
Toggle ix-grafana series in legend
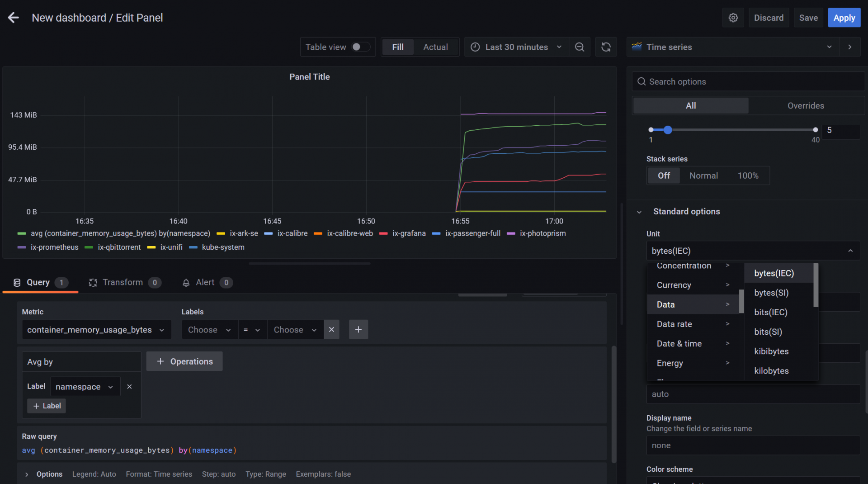pyautogui.click(x=409, y=233)
